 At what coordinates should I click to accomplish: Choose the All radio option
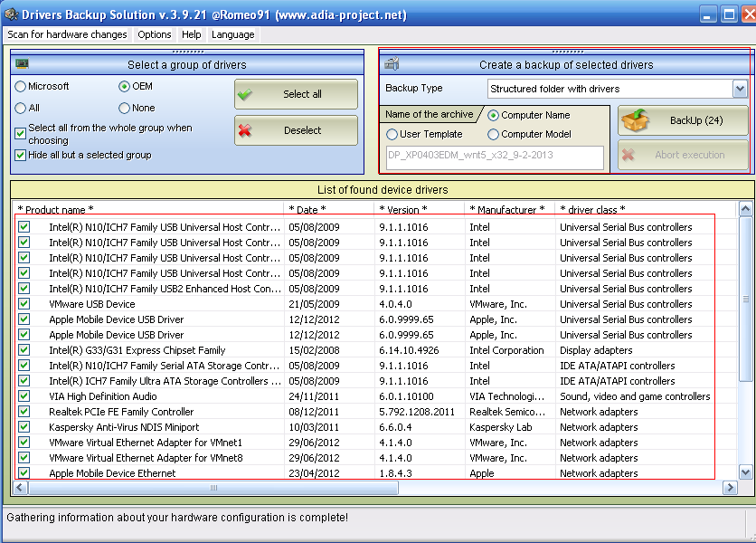coord(20,108)
